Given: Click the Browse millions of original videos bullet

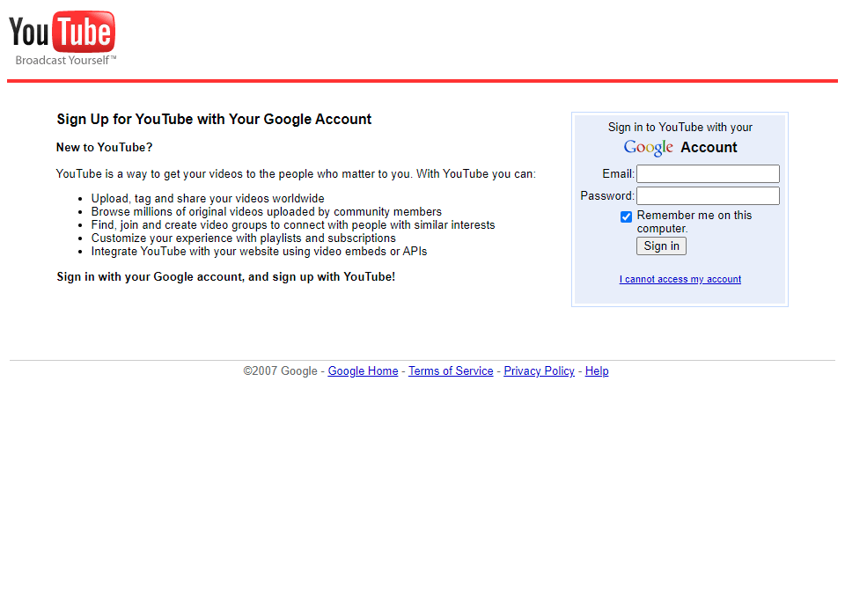Looking at the screenshot, I should point(266,211).
